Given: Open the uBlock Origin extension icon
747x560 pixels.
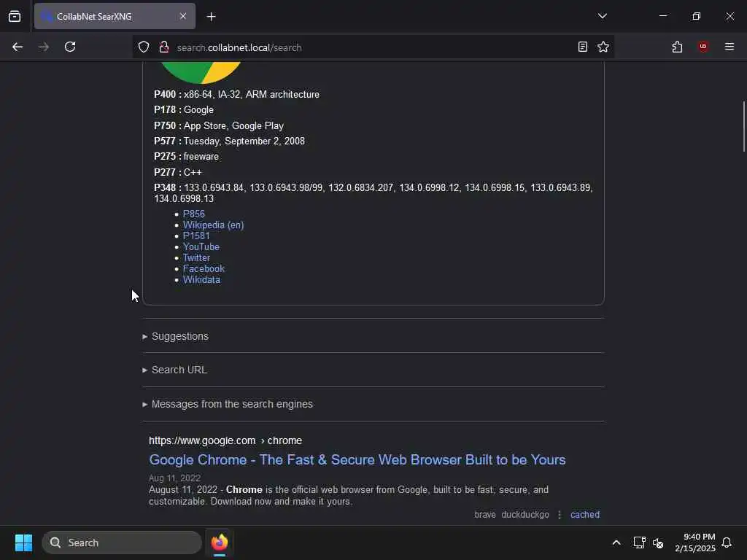Looking at the screenshot, I should coord(703,47).
